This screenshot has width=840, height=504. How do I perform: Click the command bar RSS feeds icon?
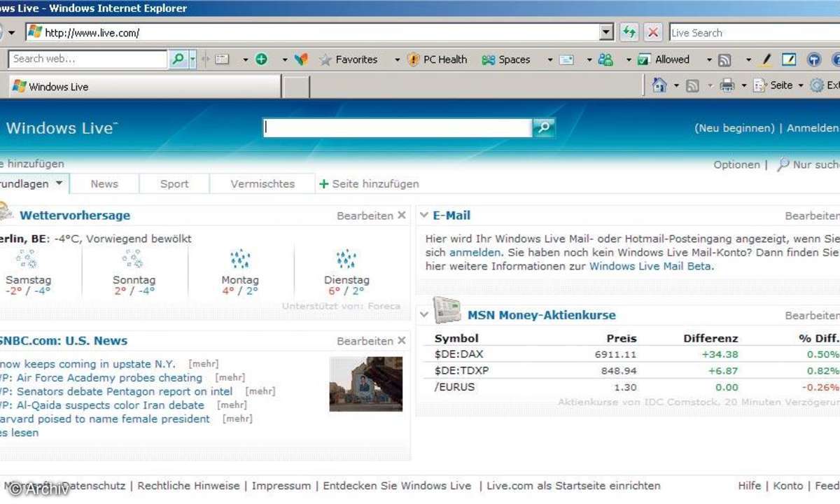point(692,86)
